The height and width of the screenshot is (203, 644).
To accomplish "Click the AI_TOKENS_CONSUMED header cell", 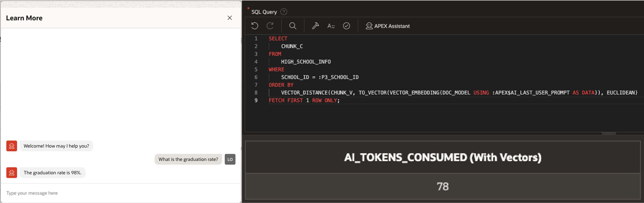I will pyautogui.click(x=442, y=157).
